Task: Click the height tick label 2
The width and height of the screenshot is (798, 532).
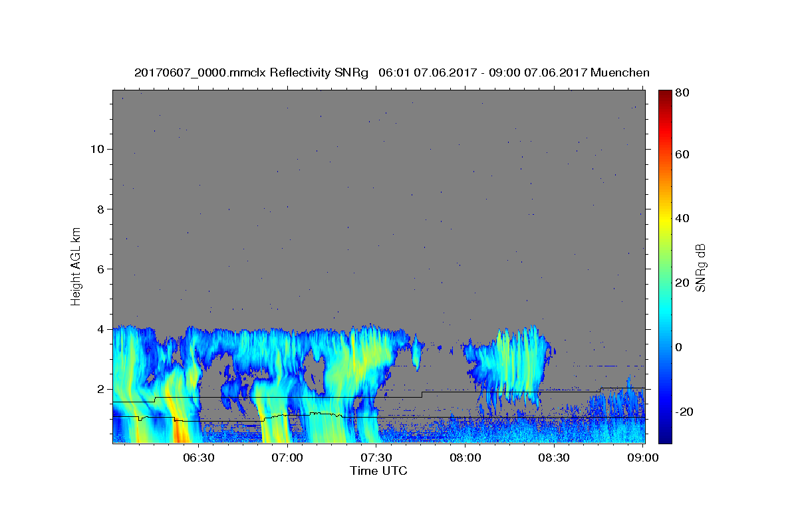Action: pos(102,389)
